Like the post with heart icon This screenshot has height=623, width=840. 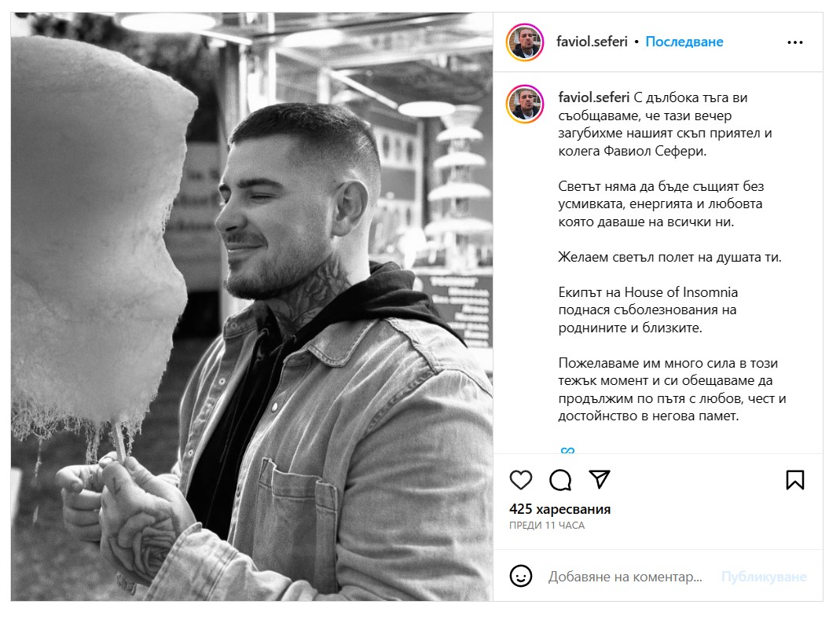tap(520, 479)
